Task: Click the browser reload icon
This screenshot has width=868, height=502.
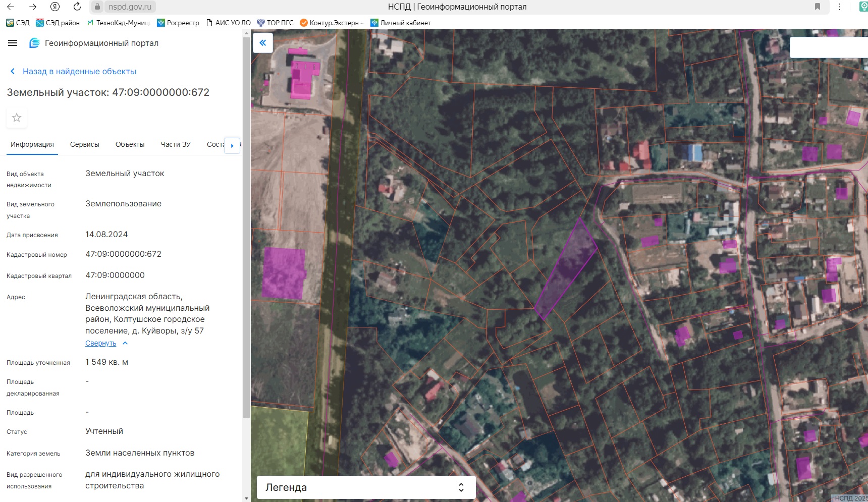Action: coord(77,7)
